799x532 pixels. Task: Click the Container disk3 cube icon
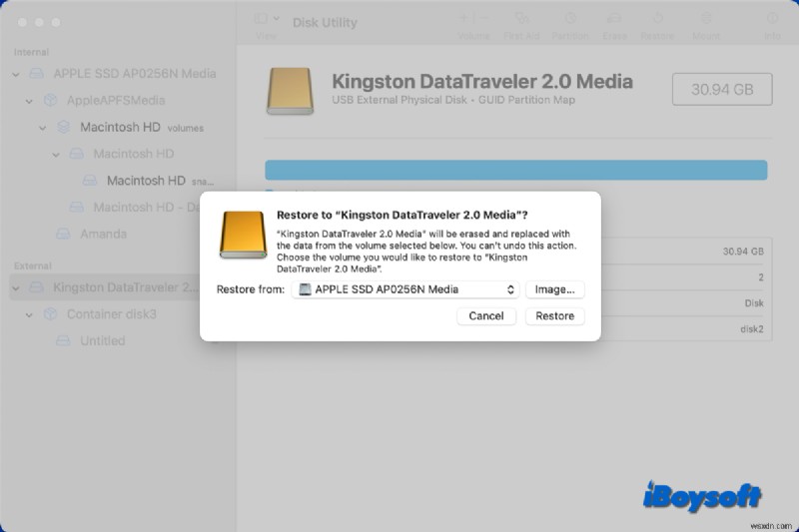click(50, 314)
